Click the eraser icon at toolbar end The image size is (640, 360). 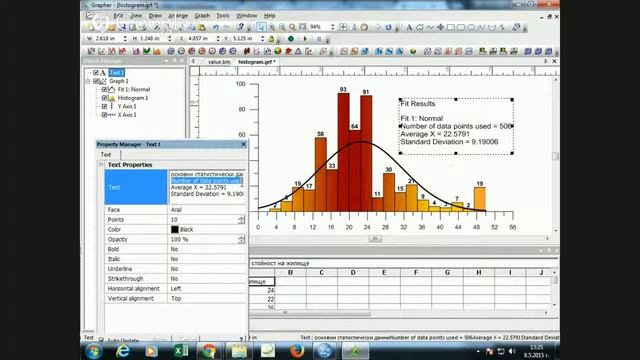(517, 27)
